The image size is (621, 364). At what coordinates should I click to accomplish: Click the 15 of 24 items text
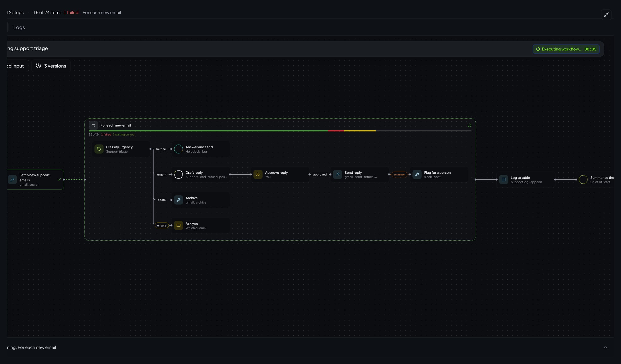47,13
